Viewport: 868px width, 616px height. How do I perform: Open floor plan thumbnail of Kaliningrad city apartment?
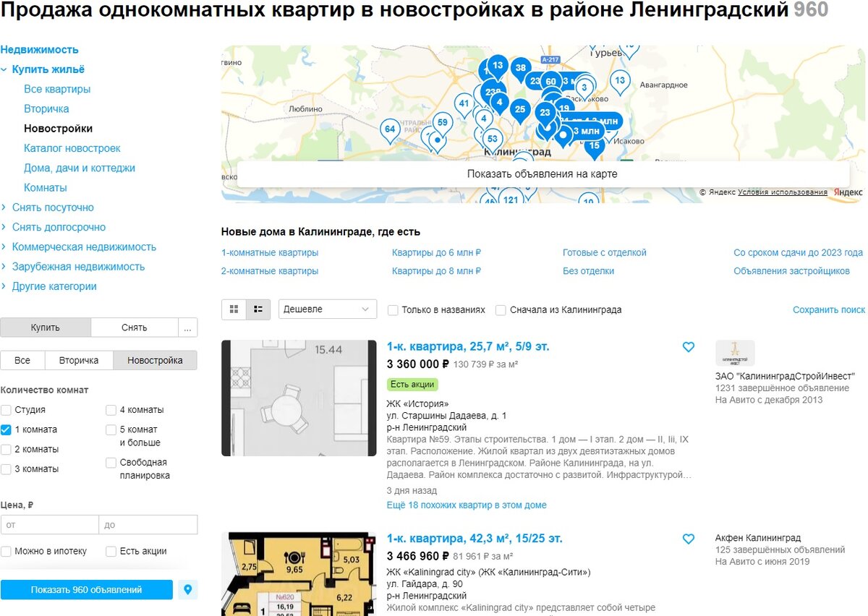tap(299, 574)
